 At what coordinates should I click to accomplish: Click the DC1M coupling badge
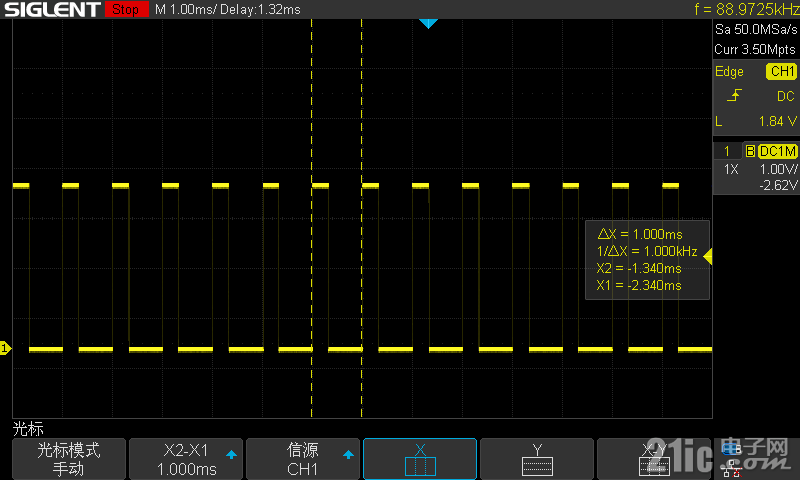(x=778, y=151)
